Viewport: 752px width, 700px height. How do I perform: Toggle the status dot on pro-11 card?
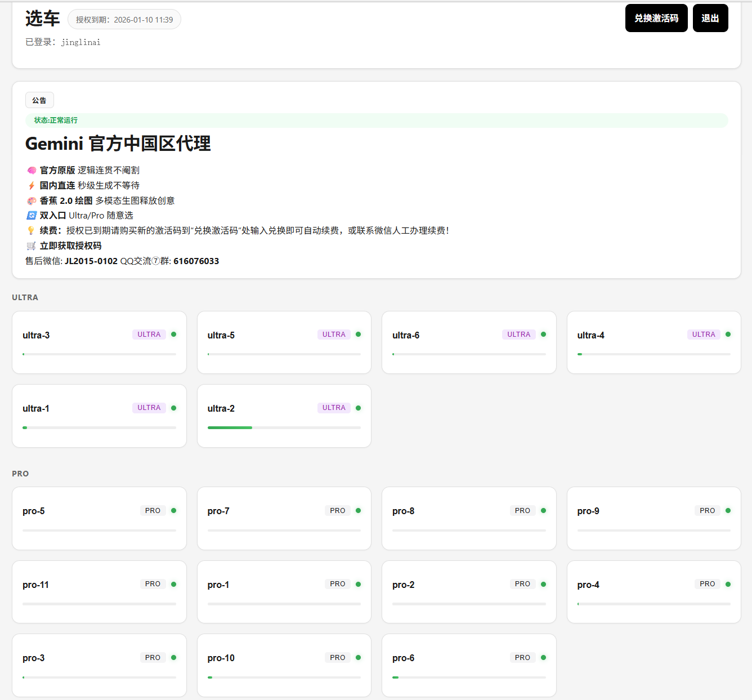pyautogui.click(x=173, y=583)
